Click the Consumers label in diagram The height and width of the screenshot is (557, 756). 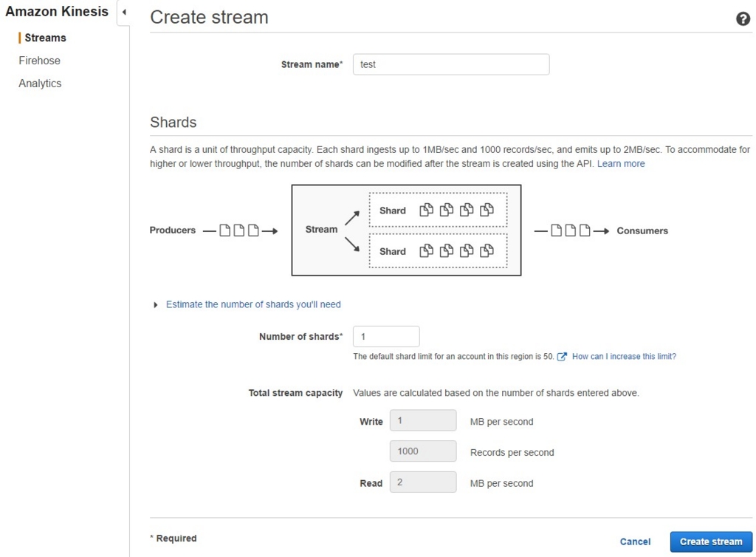[642, 230]
